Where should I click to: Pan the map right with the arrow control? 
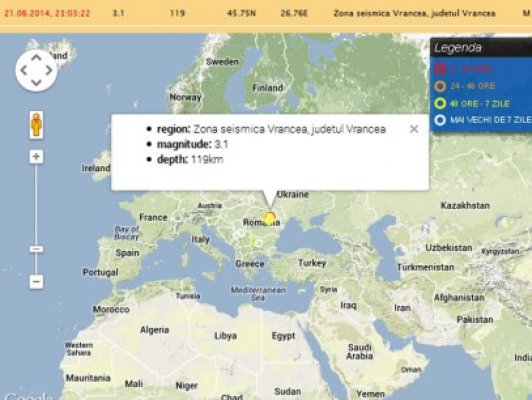tap(49, 70)
